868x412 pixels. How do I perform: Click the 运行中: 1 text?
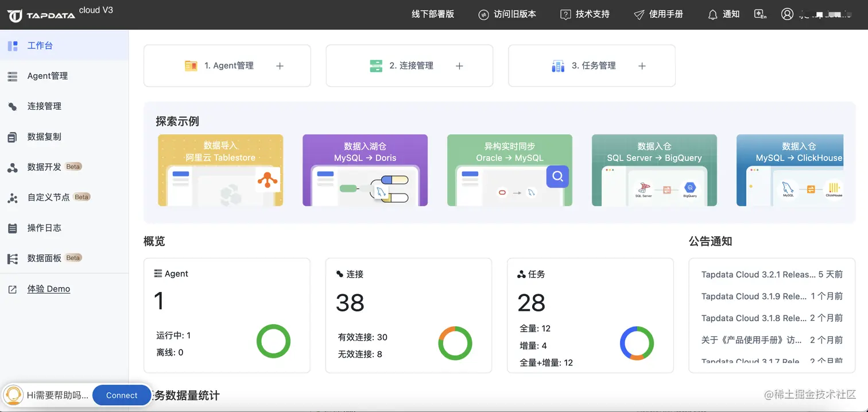[x=173, y=336]
